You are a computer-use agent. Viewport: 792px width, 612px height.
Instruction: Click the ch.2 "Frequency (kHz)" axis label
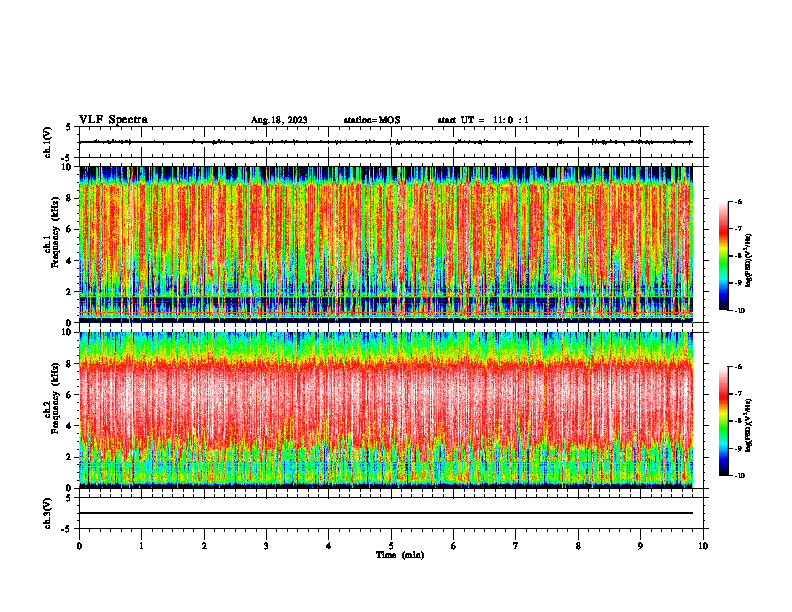tap(56, 398)
